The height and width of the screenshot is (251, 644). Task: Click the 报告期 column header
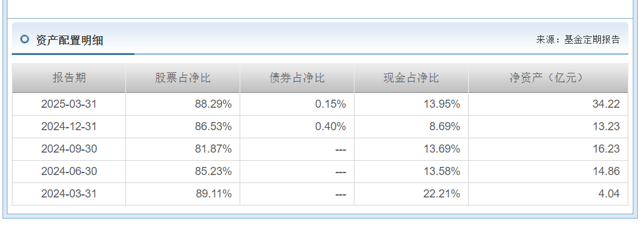point(69,78)
